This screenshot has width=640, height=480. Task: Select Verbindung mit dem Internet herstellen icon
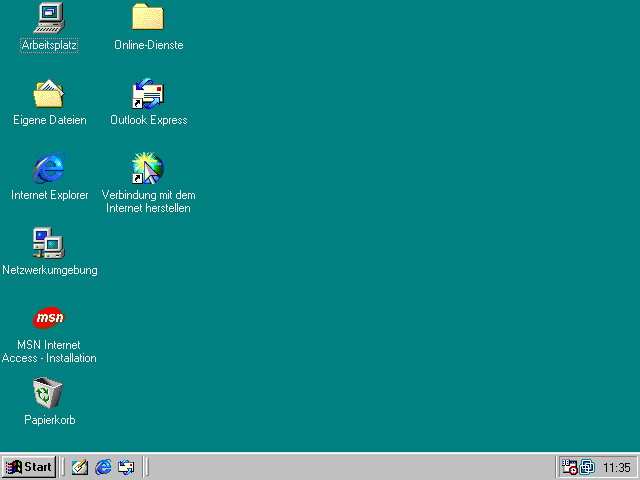(x=148, y=168)
